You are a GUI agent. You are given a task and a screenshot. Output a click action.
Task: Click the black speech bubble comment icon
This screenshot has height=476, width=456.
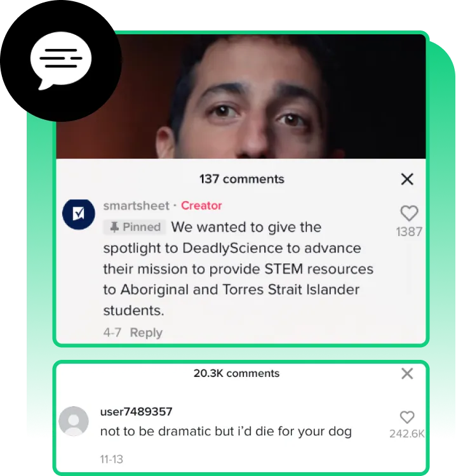60,61
